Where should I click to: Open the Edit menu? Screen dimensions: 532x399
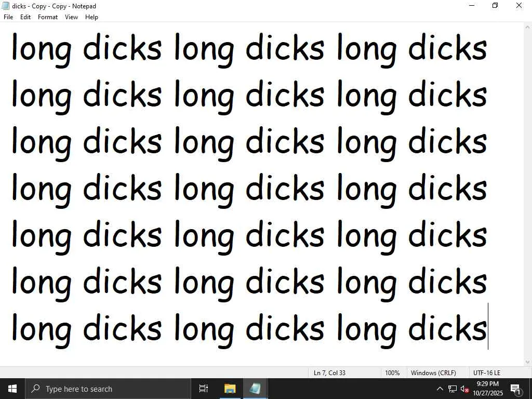click(25, 17)
